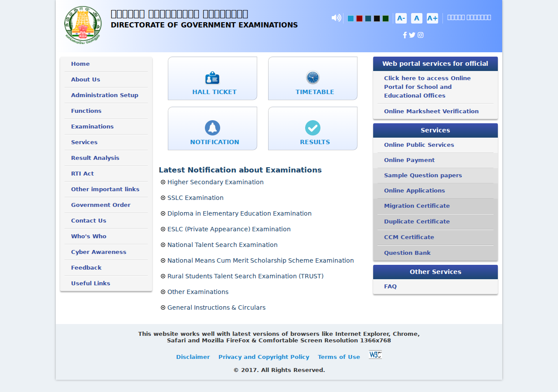The height and width of the screenshot is (392, 558).
Task: Open the Facebook icon link
Action: [x=405, y=35]
